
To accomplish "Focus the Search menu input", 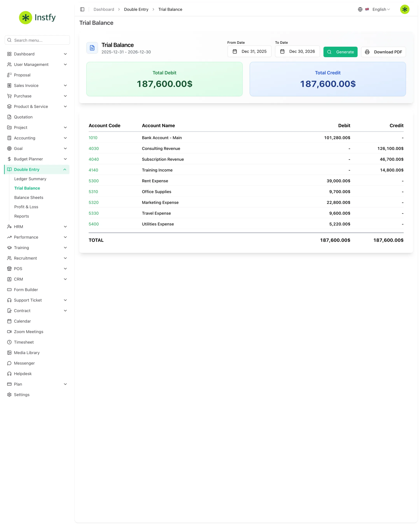I will click(x=37, y=40).
